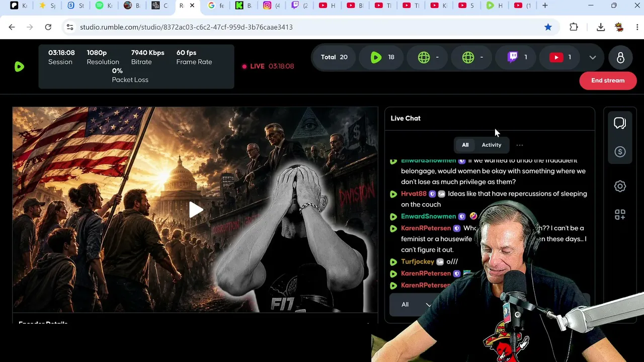The image size is (644, 362).
Task: Click the Total 20 viewers pill
Action: pyautogui.click(x=334, y=57)
